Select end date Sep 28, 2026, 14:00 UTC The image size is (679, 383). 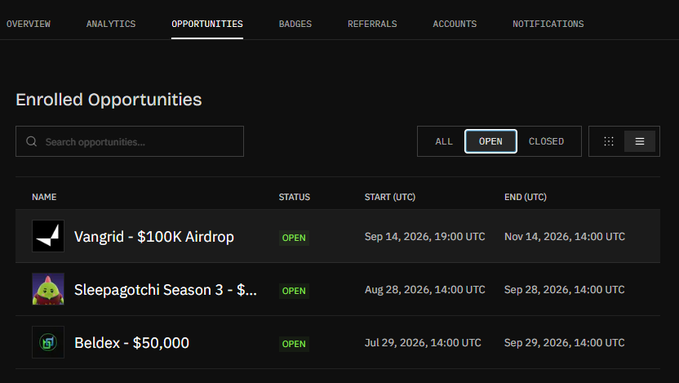(x=564, y=289)
